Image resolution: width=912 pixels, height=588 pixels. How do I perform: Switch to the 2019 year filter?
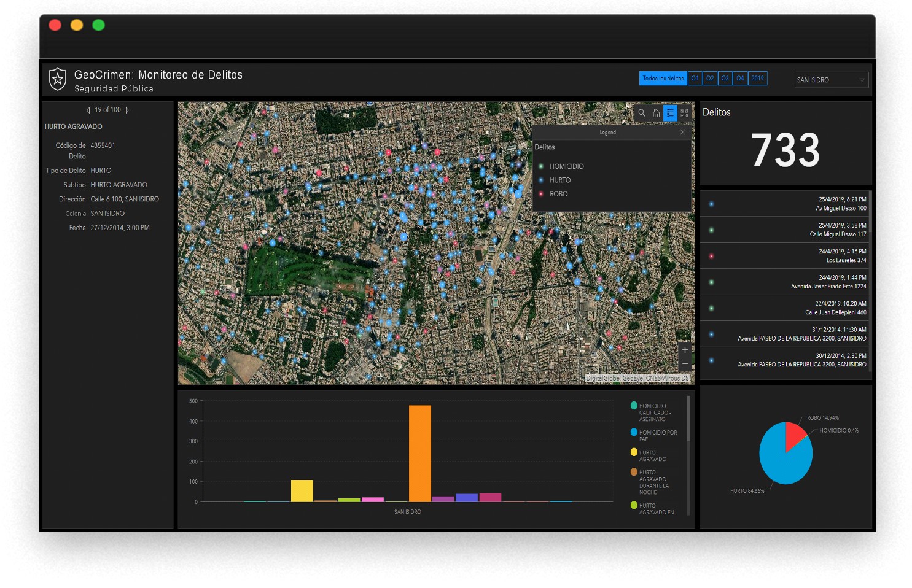[x=758, y=79]
